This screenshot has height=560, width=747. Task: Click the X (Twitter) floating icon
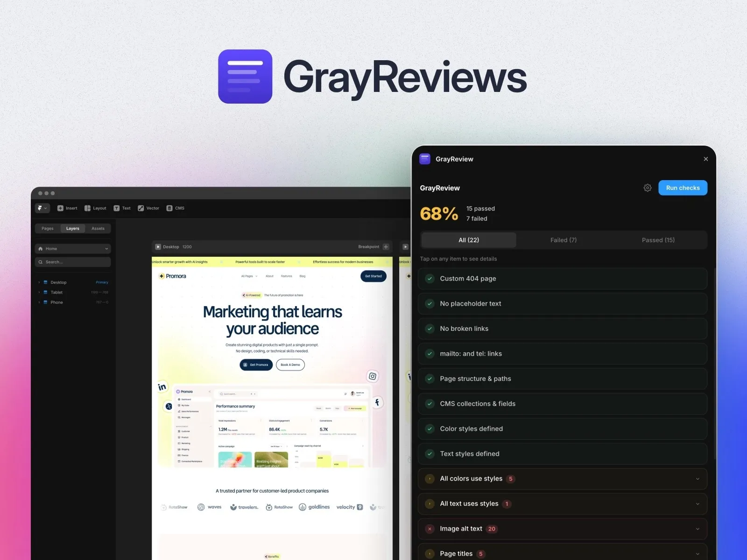tap(169, 406)
